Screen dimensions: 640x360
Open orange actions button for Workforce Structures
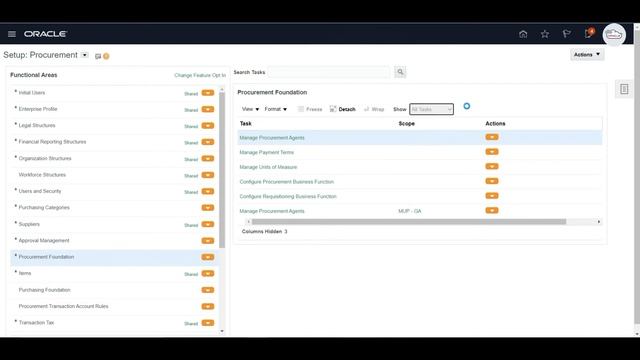pos(208,175)
